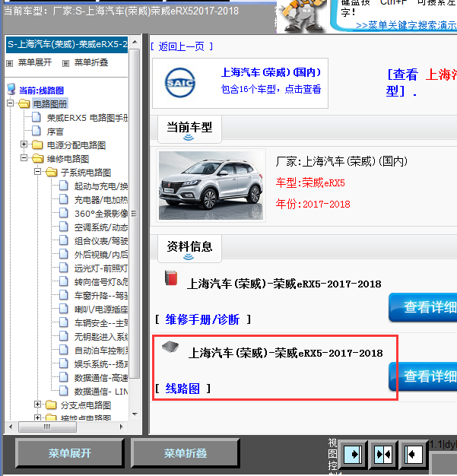The width and height of the screenshot is (457, 476).
Task: Click document icon beside 荣威ERX5 电路图手册
Action: (36, 117)
